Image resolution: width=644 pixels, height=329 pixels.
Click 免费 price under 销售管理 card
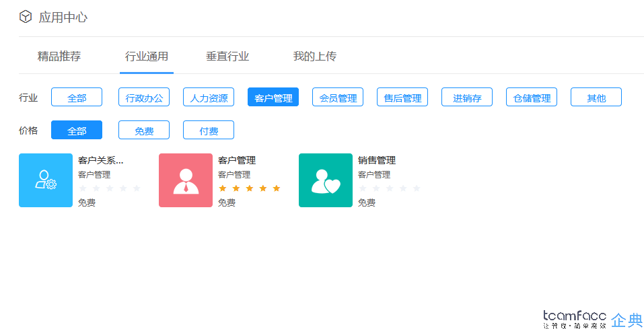367,203
